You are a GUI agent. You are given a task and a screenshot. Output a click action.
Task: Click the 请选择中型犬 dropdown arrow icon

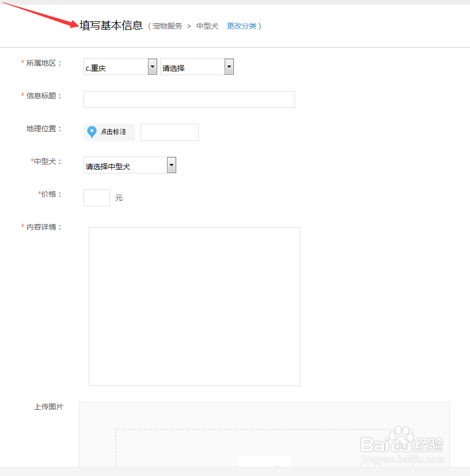pos(171,164)
